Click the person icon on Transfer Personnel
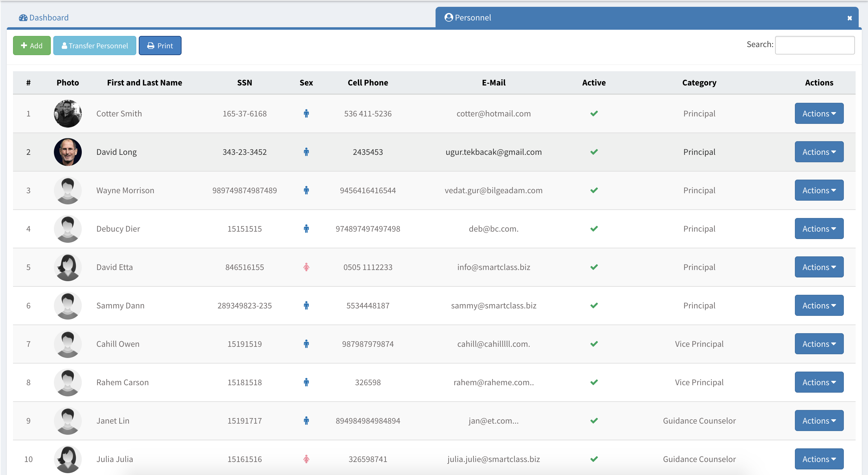 click(x=64, y=46)
